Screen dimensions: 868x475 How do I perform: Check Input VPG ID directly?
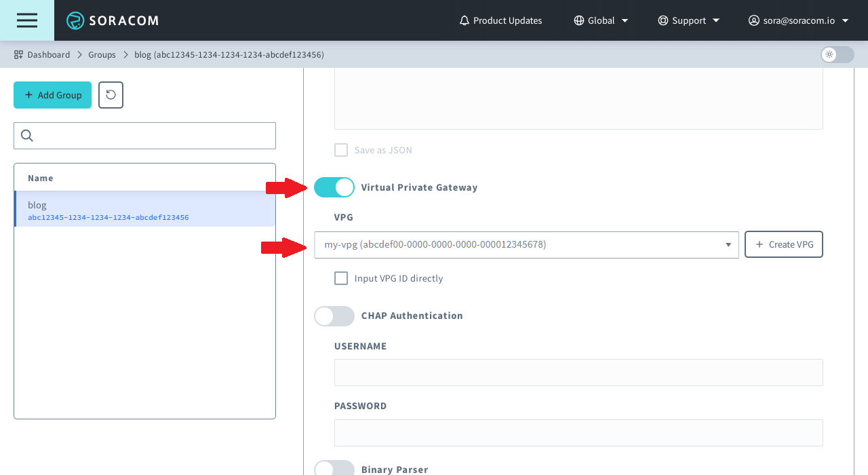[x=341, y=278]
